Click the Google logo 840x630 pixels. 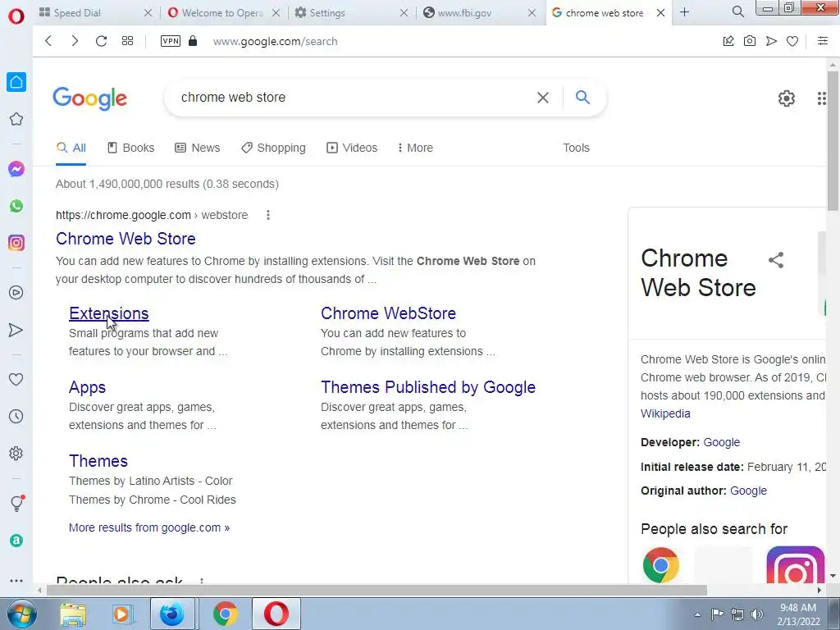[x=90, y=98]
